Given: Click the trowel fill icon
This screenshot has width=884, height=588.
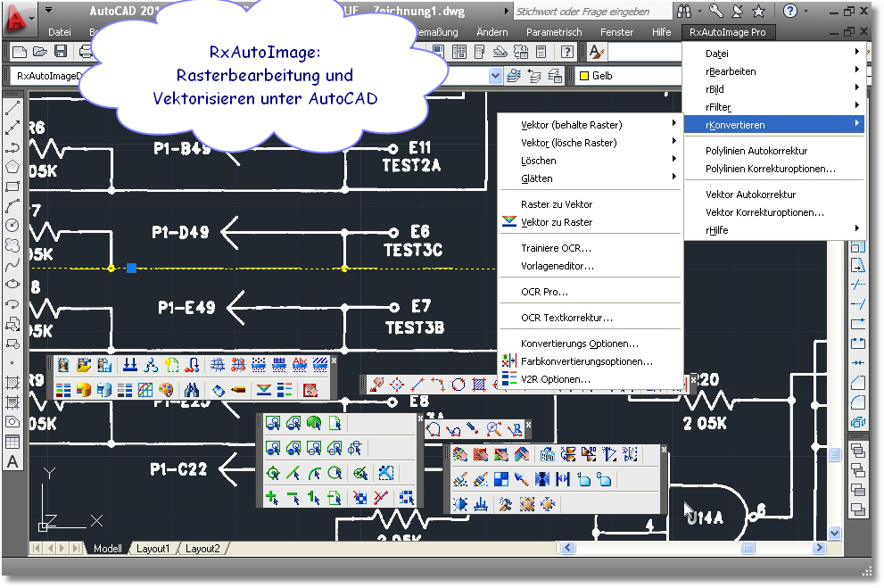Looking at the screenshot, I should click(x=522, y=479).
